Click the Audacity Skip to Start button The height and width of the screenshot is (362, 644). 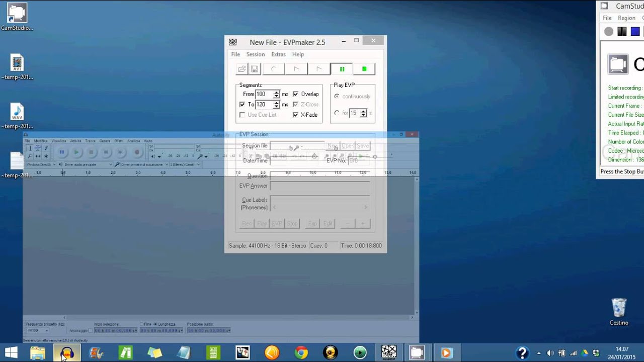tap(106, 152)
